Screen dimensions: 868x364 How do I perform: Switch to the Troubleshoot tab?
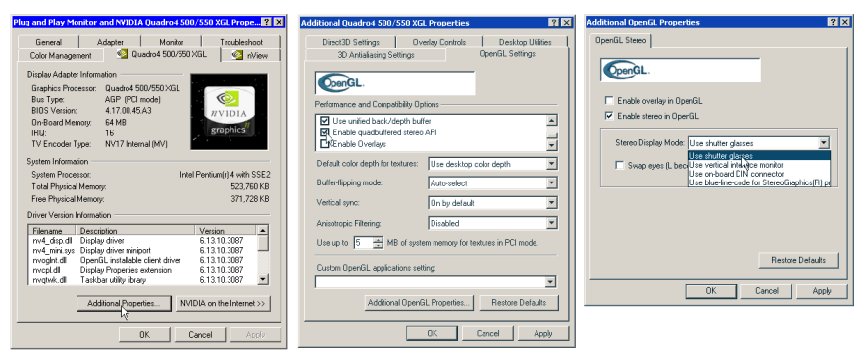(x=241, y=42)
